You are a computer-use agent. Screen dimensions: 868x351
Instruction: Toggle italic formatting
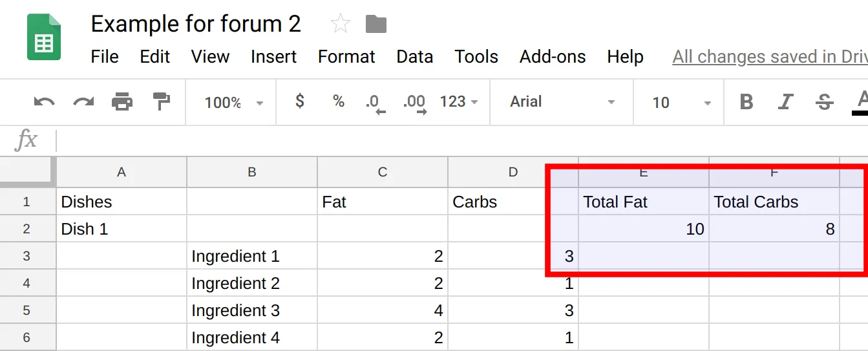click(785, 102)
